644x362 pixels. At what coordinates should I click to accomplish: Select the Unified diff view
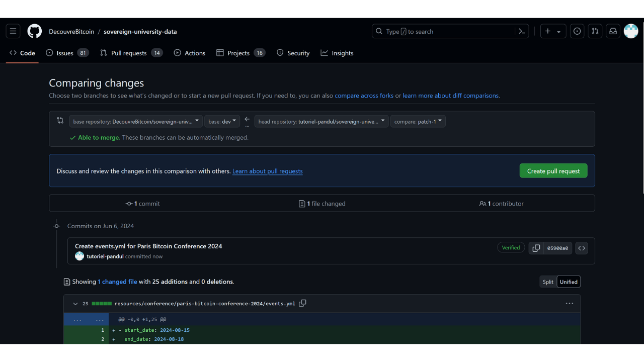click(569, 282)
